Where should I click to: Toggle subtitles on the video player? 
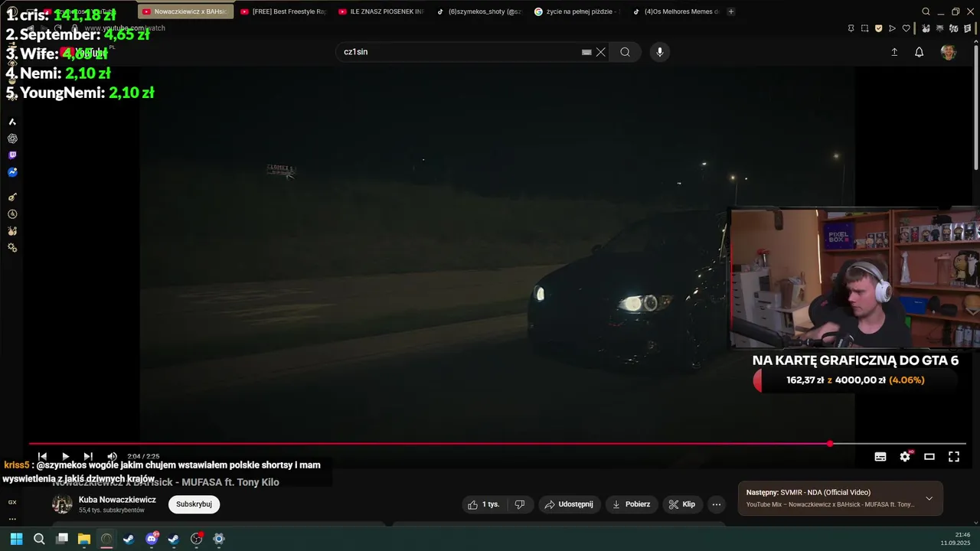[x=880, y=457]
